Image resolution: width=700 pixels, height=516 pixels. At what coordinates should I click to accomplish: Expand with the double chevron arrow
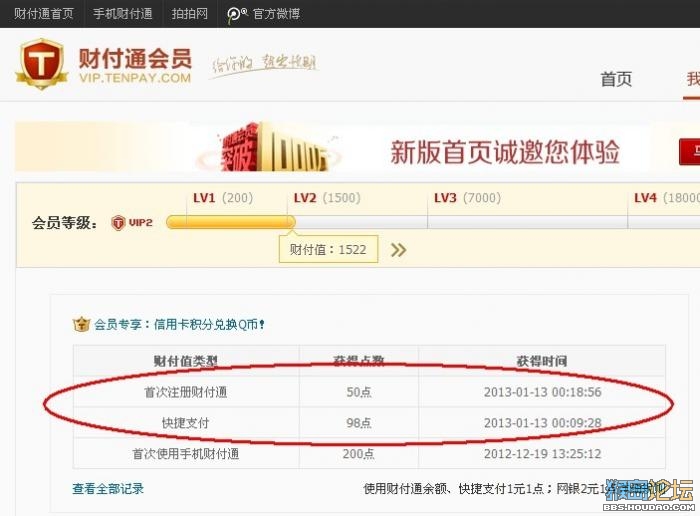[x=398, y=250]
